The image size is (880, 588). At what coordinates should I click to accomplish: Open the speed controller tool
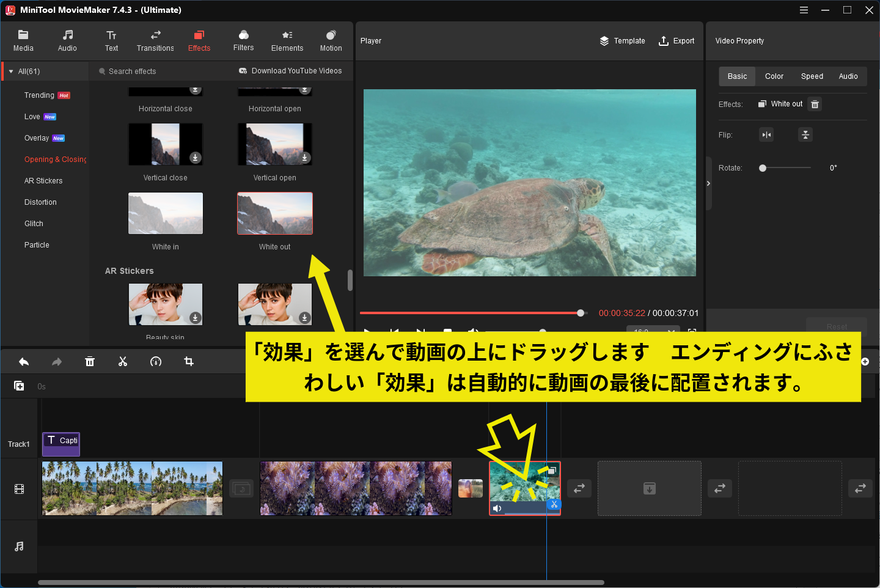point(156,362)
